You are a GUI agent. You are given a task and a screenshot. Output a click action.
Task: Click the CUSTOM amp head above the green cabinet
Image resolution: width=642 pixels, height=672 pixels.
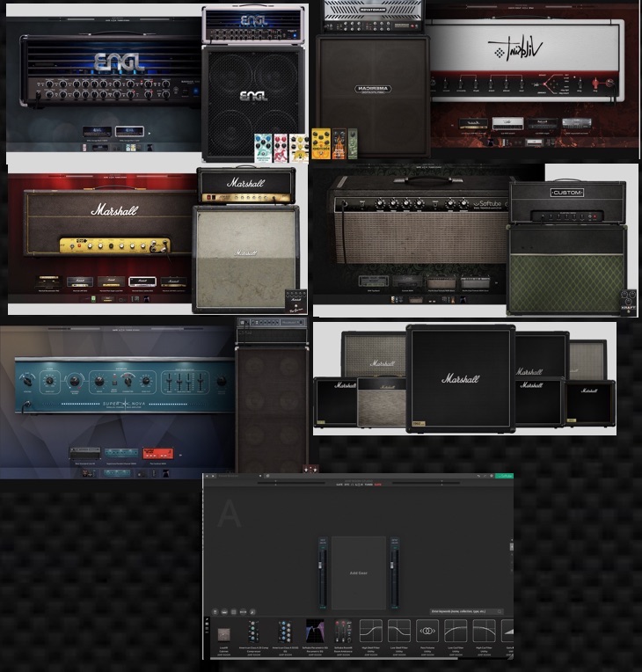(567, 202)
